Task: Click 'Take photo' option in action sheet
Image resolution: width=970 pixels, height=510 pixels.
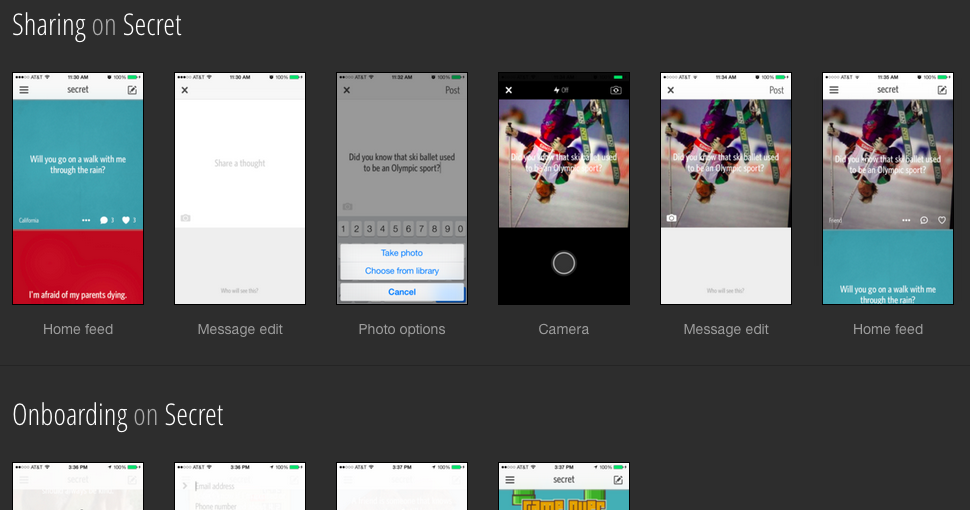Action: point(402,253)
